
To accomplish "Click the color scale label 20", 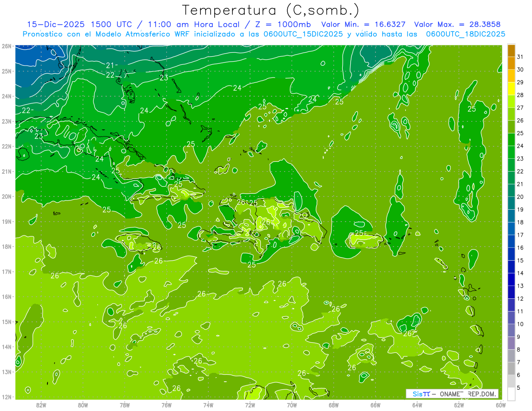I will click(x=520, y=196).
